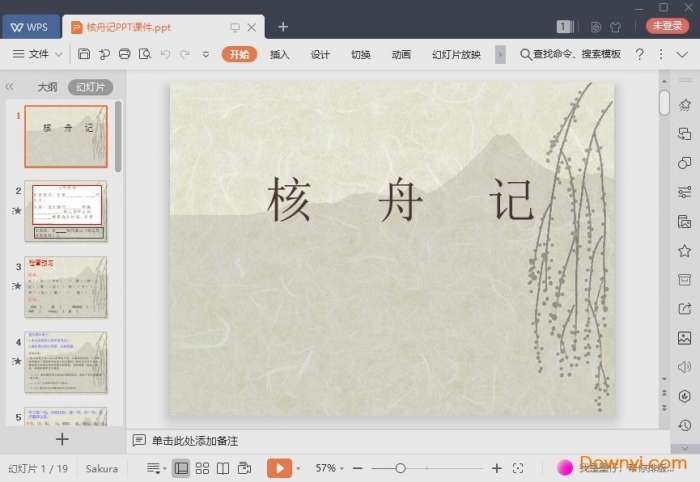Click the animation star under slide 3
Screen dimensions: 700x482
17,286
